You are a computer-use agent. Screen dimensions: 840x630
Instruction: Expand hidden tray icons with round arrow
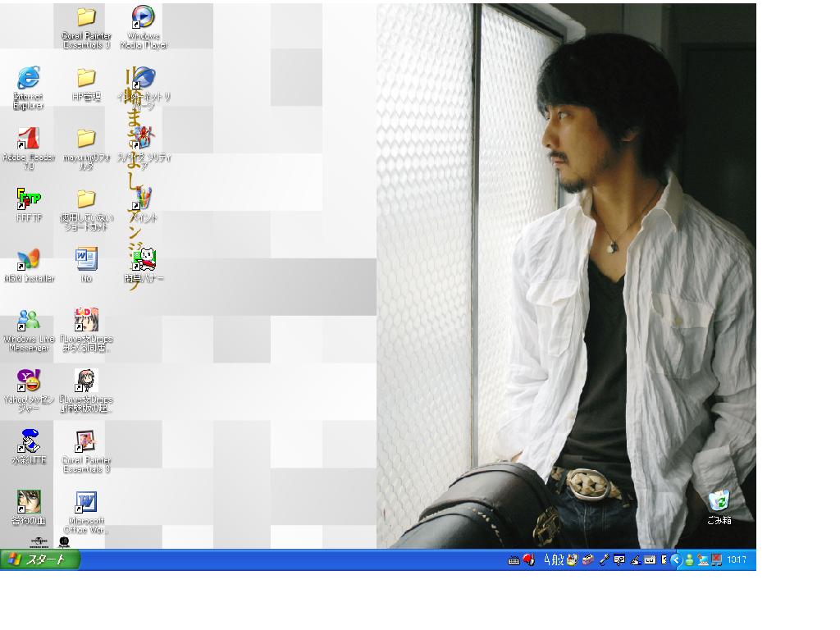(676, 560)
